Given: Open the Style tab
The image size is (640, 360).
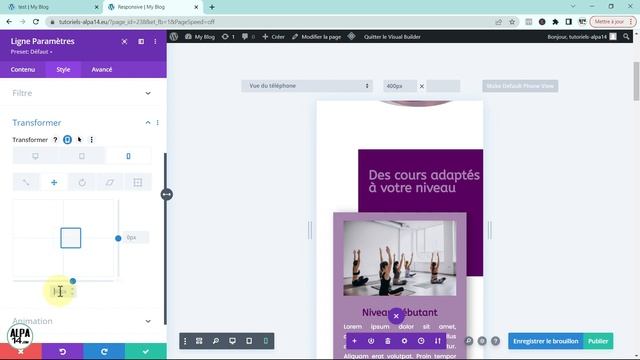Looking at the screenshot, I should pos(63,69).
